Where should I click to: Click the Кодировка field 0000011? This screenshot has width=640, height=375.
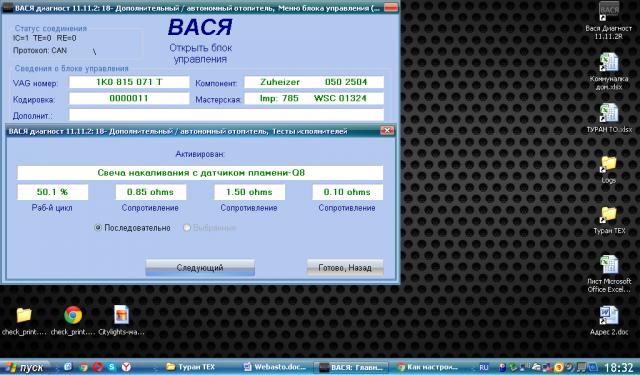[x=129, y=98]
